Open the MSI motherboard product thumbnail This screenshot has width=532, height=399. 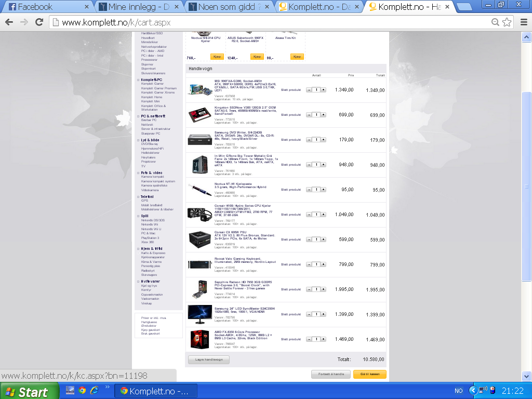[200, 89]
